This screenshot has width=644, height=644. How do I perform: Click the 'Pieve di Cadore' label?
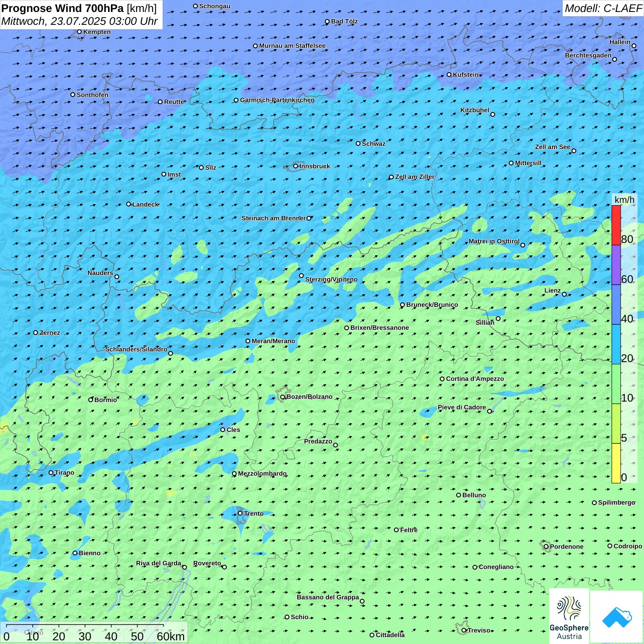tap(462, 407)
